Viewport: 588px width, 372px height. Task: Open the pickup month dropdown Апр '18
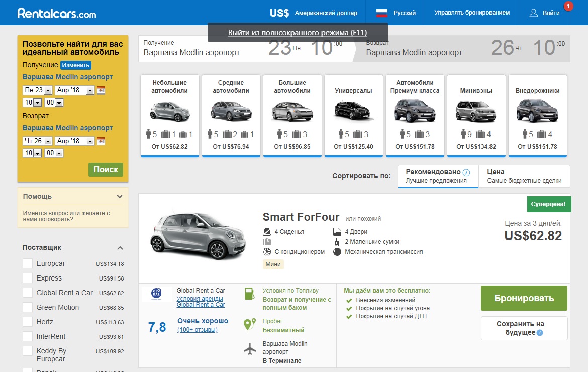coord(74,90)
